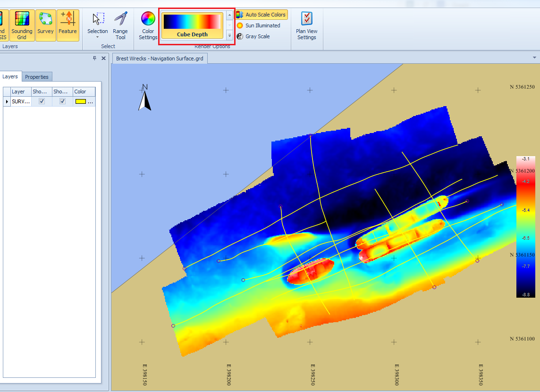Choose the Cube Depth color map
Viewport: 540px width, 392px height.
193,25
